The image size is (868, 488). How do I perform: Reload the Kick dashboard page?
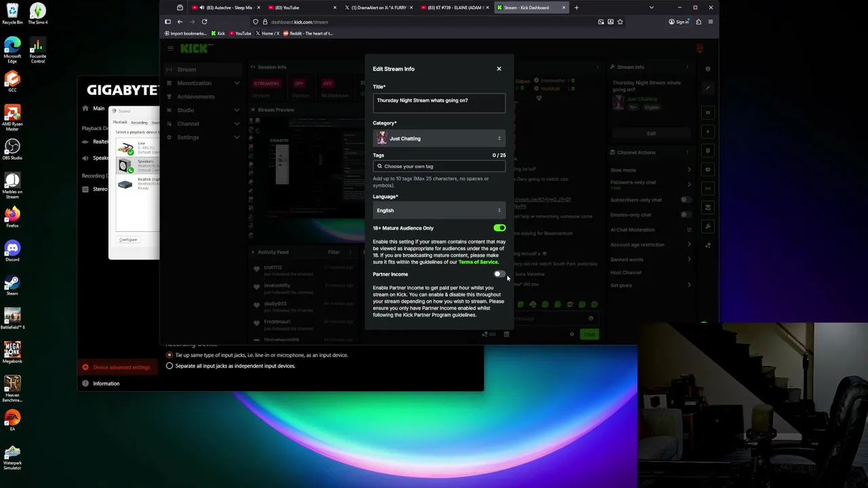click(x=204, y=22)
